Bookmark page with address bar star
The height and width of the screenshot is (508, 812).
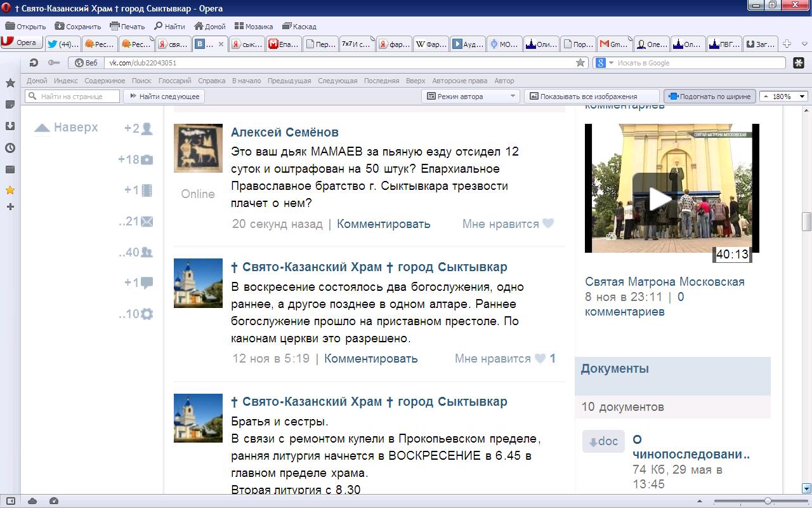coord(580,63)
